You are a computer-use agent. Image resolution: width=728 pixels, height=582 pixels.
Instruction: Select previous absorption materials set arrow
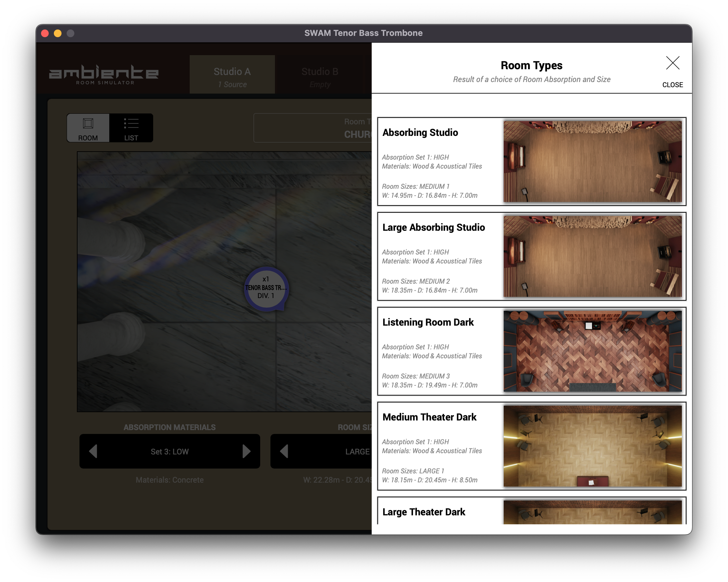tap(93, 451)
